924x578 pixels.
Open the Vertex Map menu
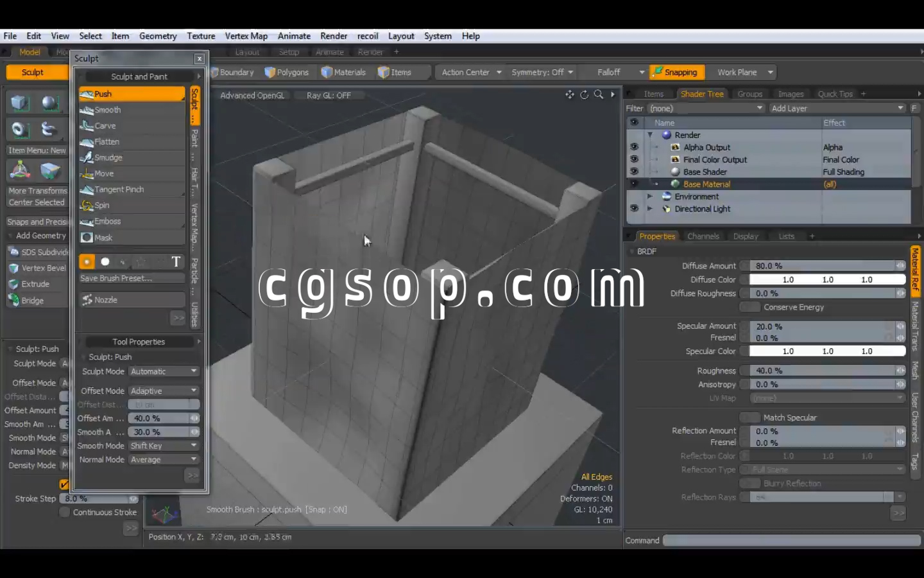[x=246, y=36]
